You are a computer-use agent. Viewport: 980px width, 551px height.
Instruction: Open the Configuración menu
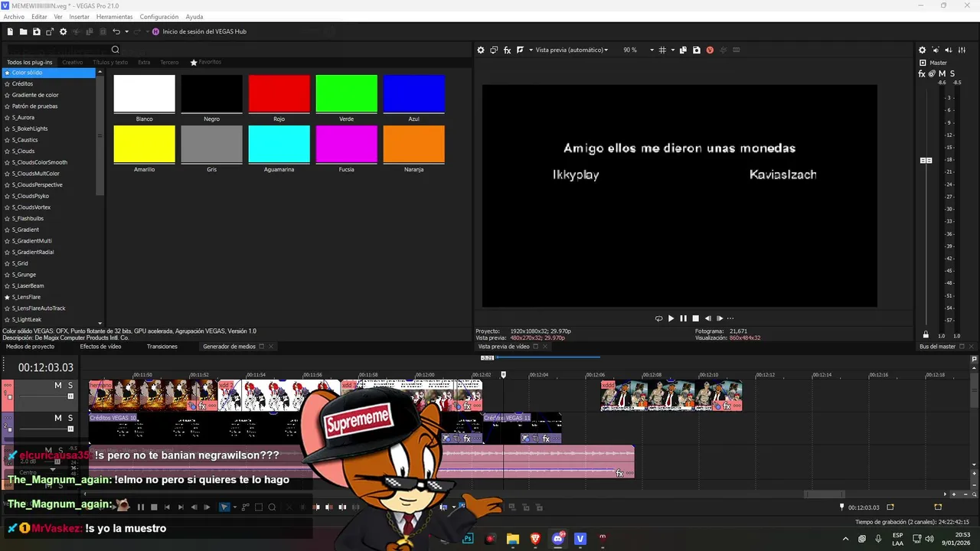pyautogui.click(x=159, y=16)
